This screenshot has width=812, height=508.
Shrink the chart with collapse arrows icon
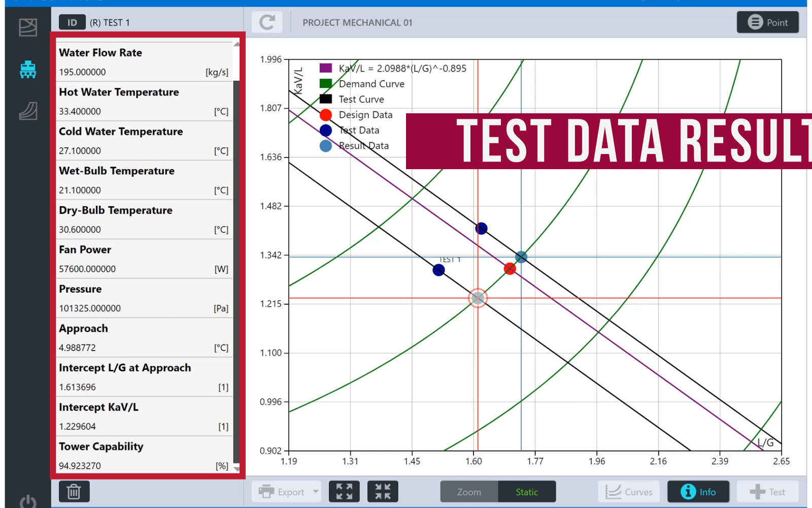(383, 492)
